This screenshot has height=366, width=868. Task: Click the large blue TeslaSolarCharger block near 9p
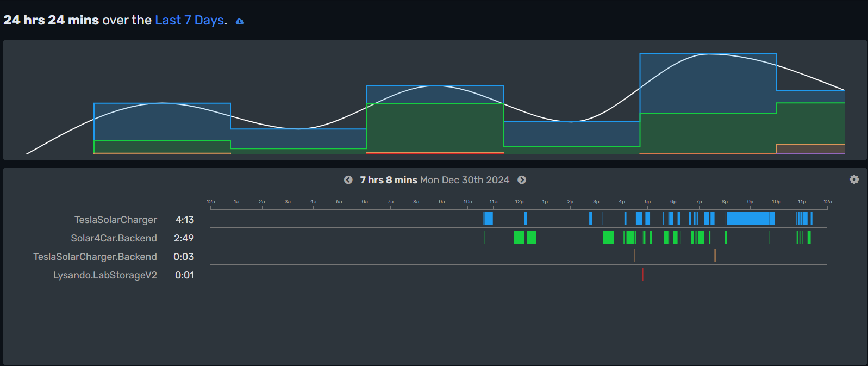[x=751, y=219]
